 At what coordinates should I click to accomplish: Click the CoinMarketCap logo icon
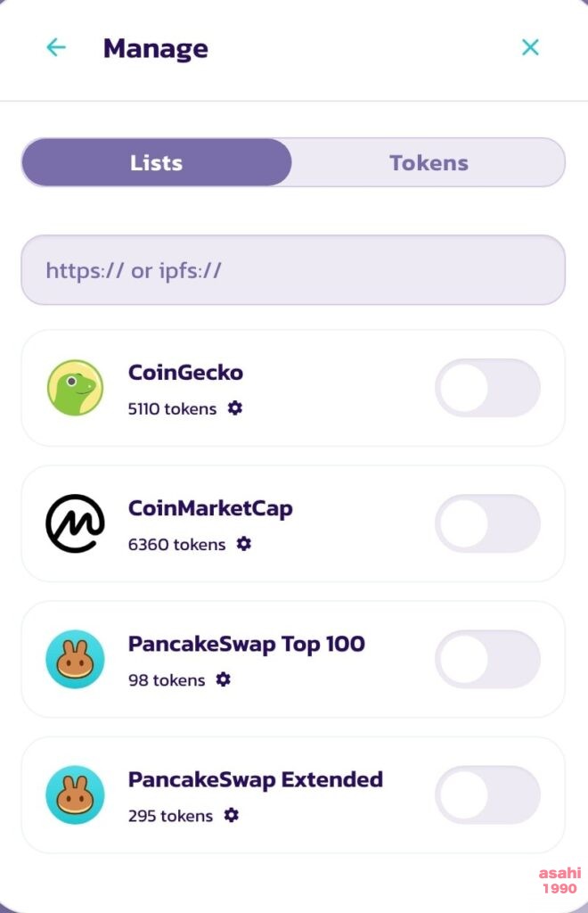[x=75, y=523]
